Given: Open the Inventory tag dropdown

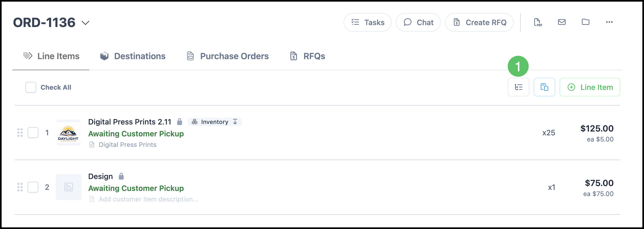Looking at the screenshot, I should [215, 122].
